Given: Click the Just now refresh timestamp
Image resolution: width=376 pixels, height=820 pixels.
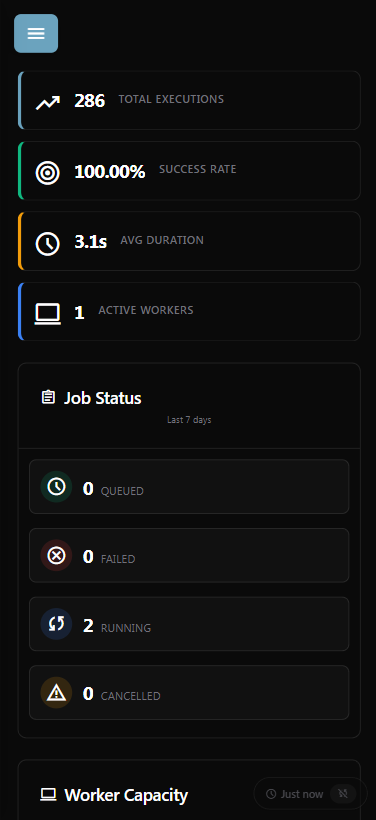Looking at the screenshot, I should 294,794.
